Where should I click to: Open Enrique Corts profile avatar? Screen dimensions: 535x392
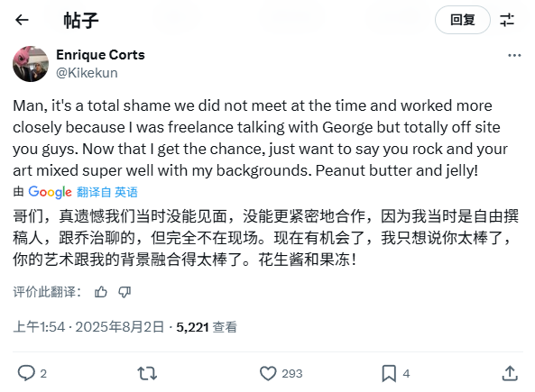coord(31,64)
